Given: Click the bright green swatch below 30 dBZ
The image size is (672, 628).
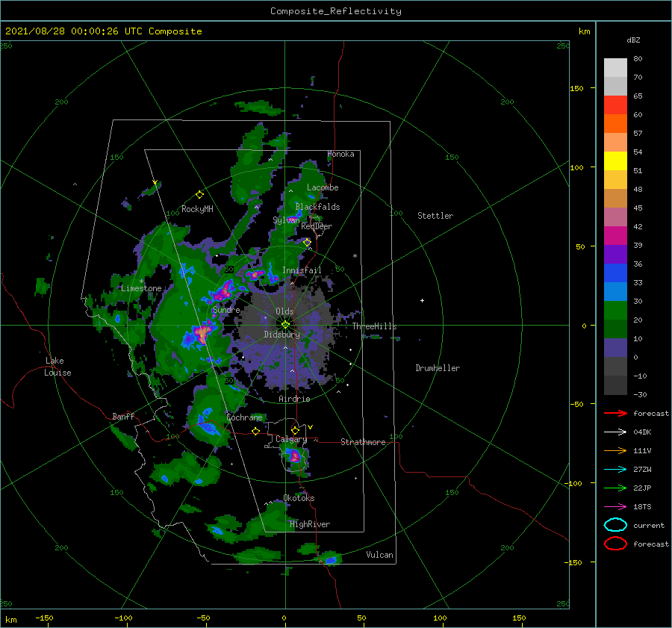Looking at the screenshot, I should tap(615, 310).
